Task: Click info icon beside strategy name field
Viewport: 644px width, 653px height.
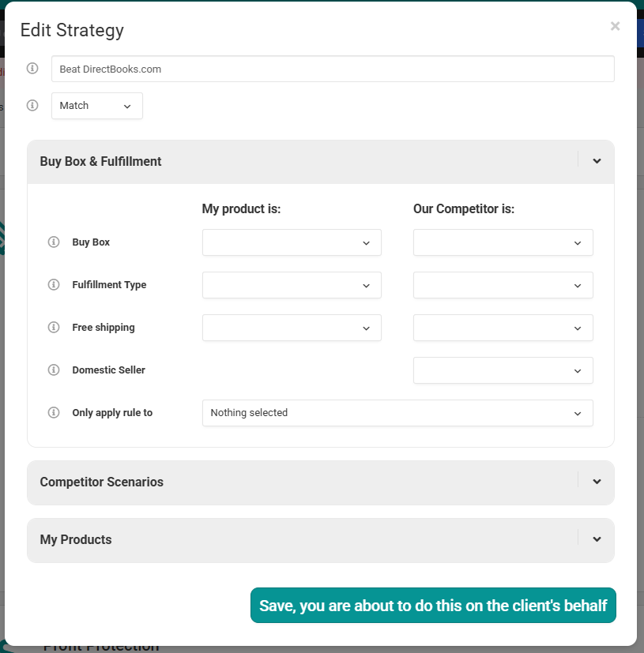Action: 32,68
